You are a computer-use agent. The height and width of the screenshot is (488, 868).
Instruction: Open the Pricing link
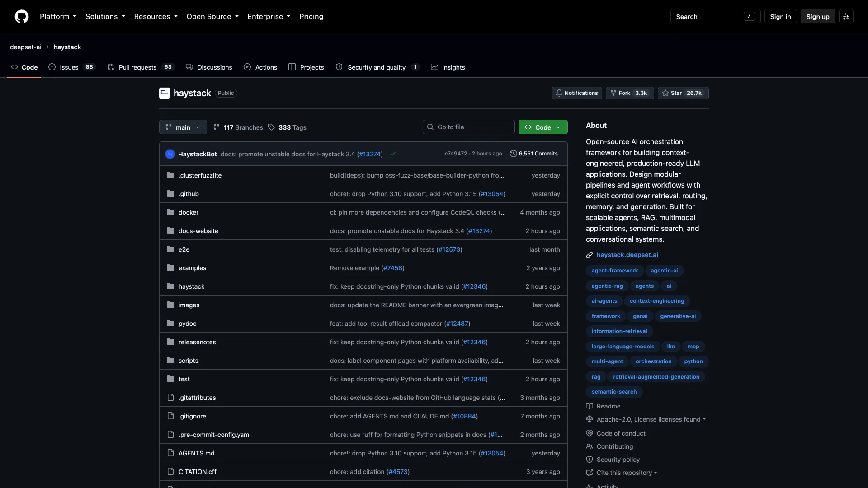tap(311, 16)
